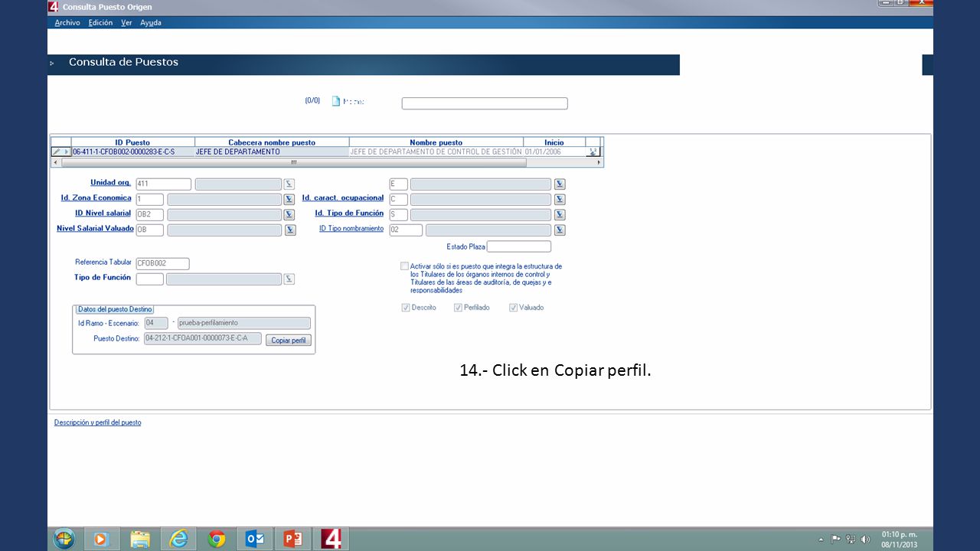Click the prueba-perfilamiento escenario field

(x=244, y=323)
